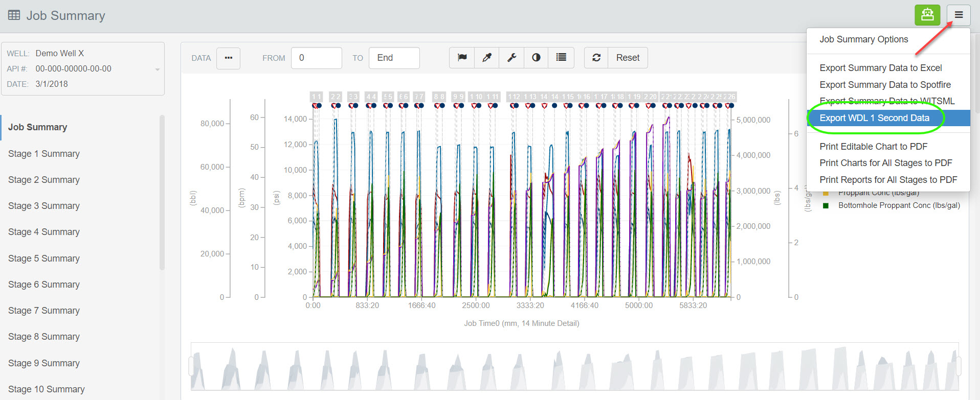Viewport: 980px width, 400px height.
Task: Open the hamburger menu button
Action: tap(959, 15)
